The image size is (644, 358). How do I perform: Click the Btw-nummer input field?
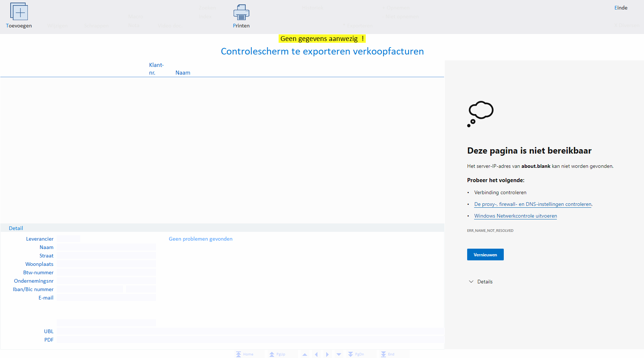coord(106,272)
